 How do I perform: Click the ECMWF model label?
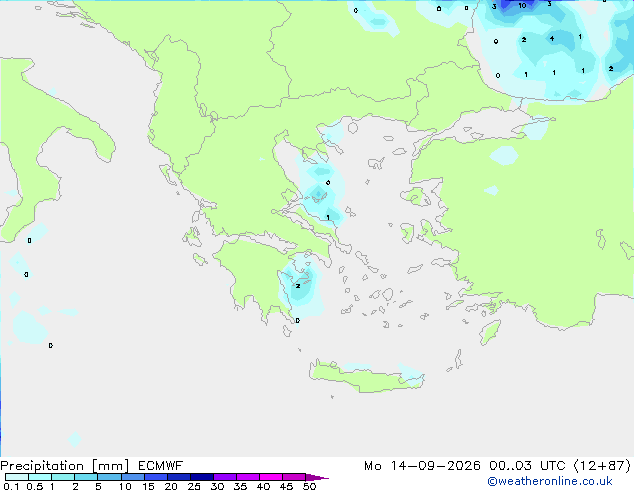point(161,466)
